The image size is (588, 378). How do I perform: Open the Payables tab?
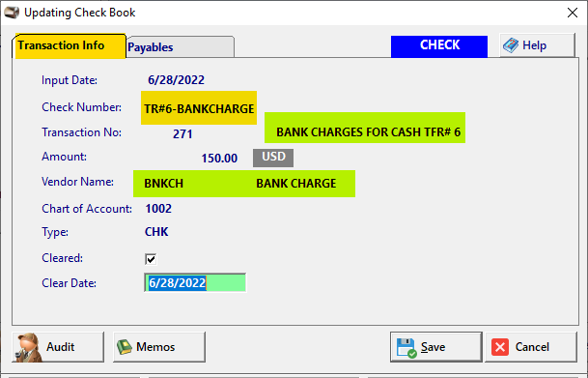180,47
